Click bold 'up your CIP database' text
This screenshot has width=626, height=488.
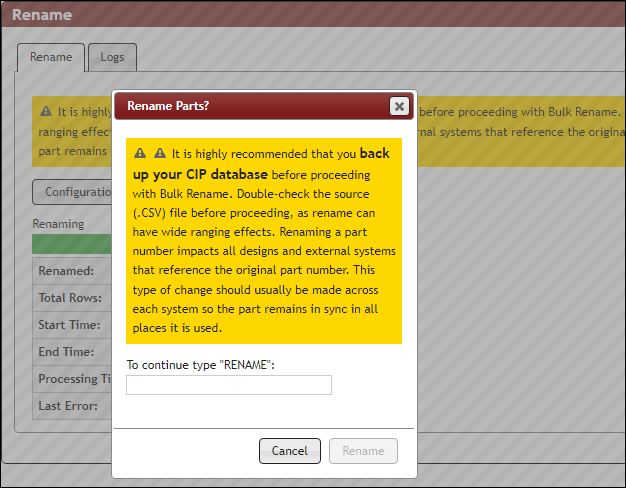(x=200, y=175)
